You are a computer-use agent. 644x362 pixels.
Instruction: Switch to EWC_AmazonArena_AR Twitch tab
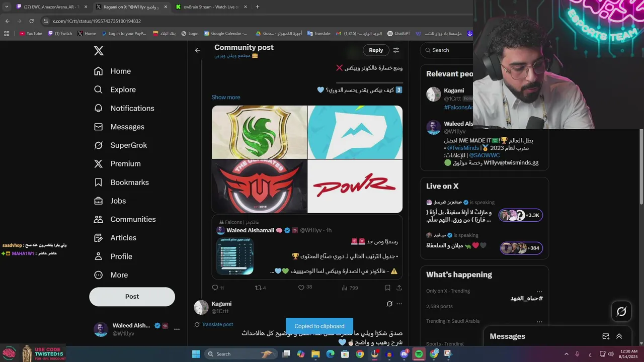tap(52, 7)
